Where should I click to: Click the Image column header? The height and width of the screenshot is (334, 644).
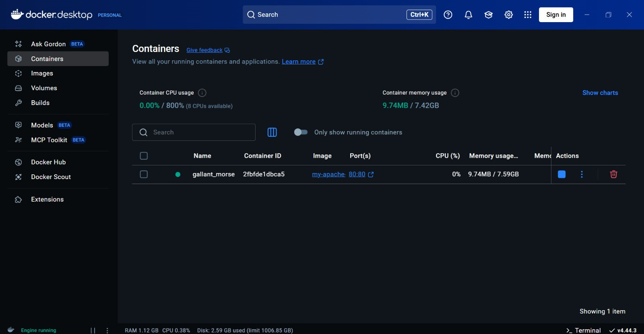coord(322,156)
